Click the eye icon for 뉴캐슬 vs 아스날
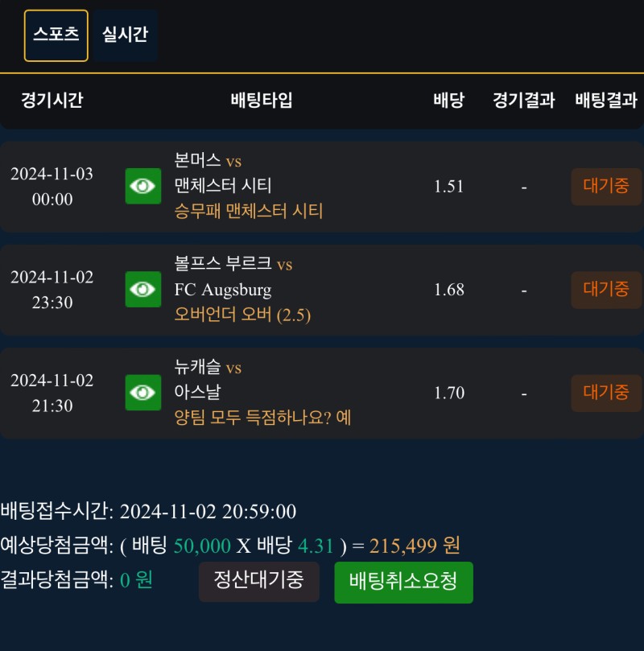 point(143,392)
